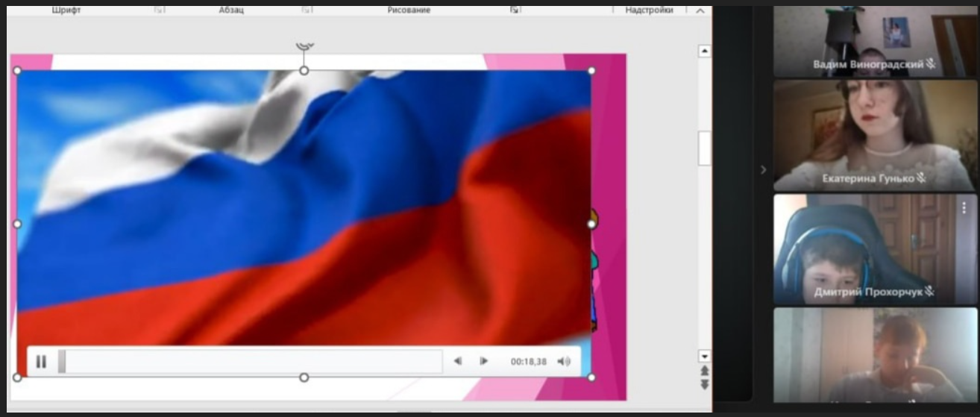The width and height of the screenshot is (980, 417).
Task: Click the left-middle sizing handle
Action: click(17, 224)
